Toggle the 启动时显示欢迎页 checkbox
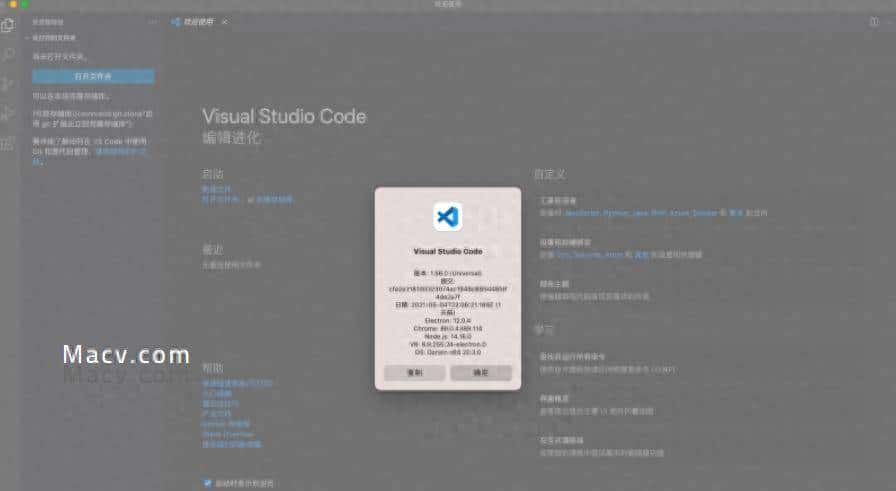This screenshot has width=896, height=491. point(207,483)
